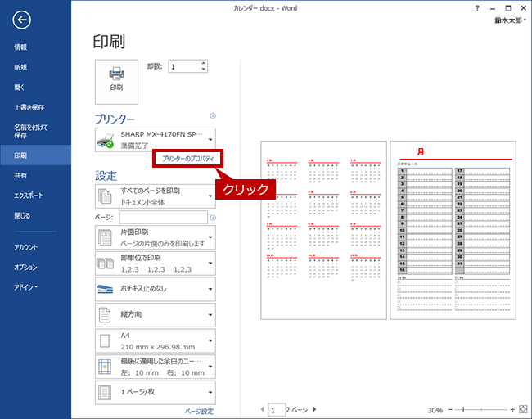Image resolution: width=532 pixels, height=419 pixels.
Task: Open the SHARP MX-4170FN printer dropdown
Action: 156,140
